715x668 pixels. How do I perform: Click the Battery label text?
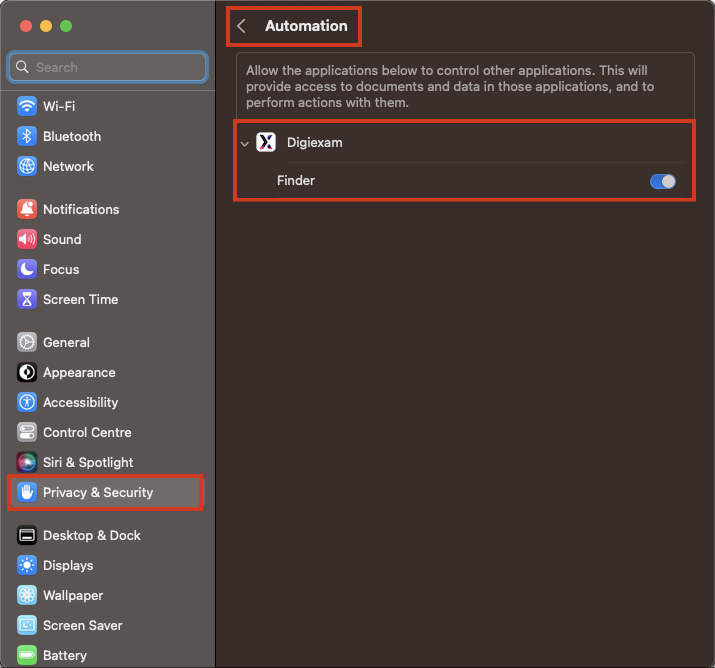pyautogui.click(x=65, y=655)
